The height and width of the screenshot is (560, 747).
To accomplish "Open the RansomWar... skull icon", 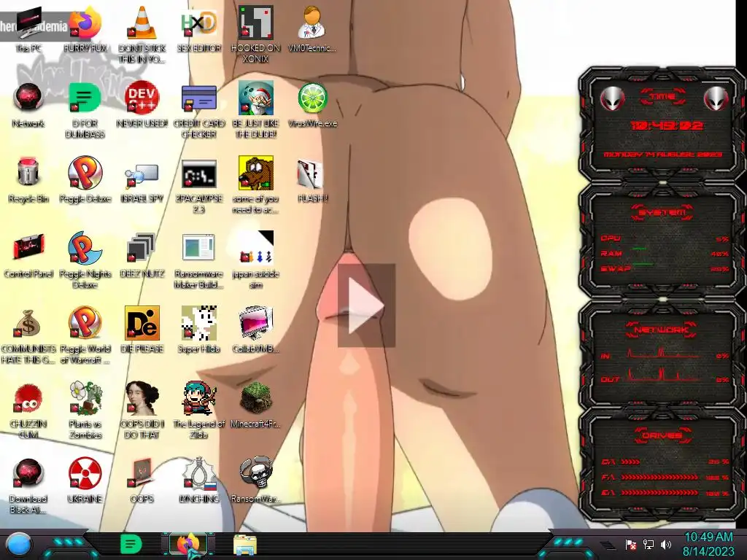I will click(256, 480).
